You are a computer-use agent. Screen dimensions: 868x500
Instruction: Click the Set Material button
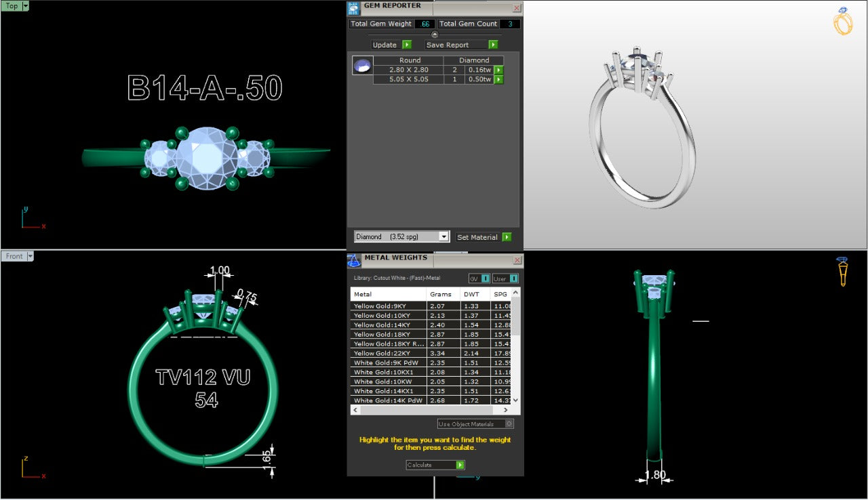pyautogui.click(x=484, y=237)
